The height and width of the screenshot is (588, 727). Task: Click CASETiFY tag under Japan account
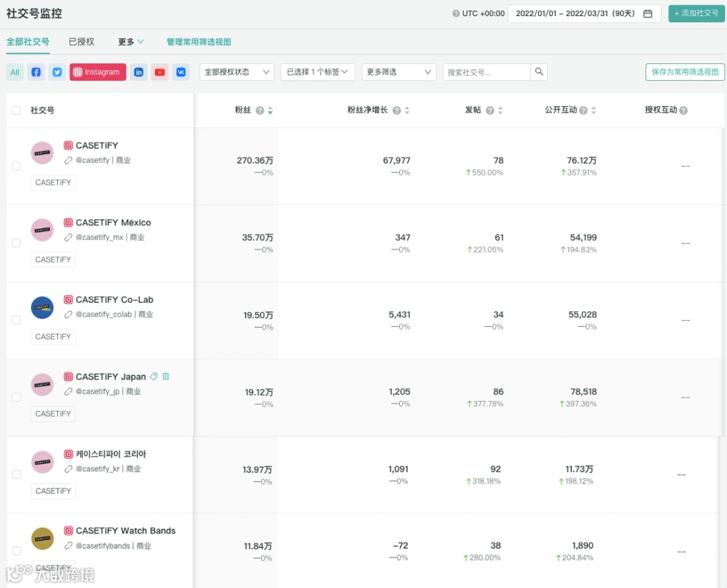53,413
